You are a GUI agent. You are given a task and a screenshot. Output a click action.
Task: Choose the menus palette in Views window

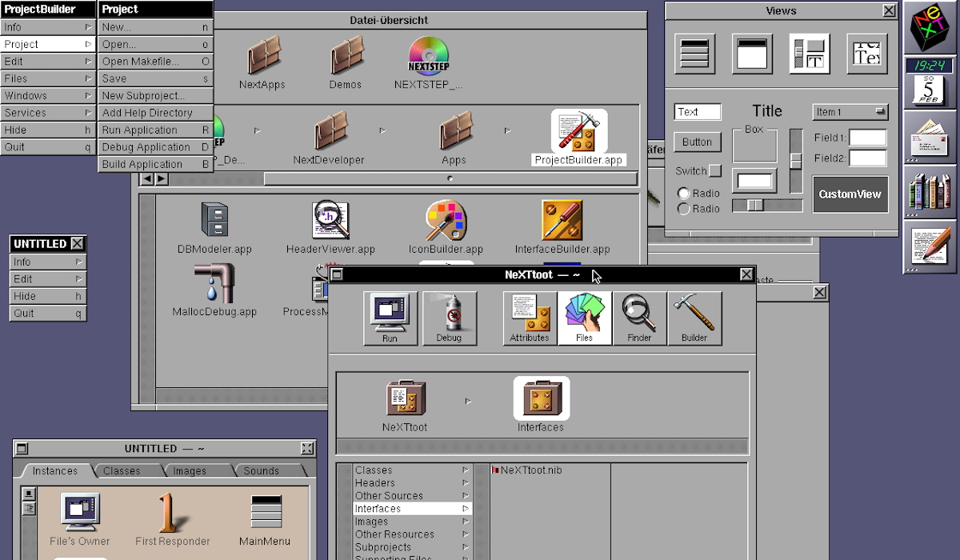point(695,54)
